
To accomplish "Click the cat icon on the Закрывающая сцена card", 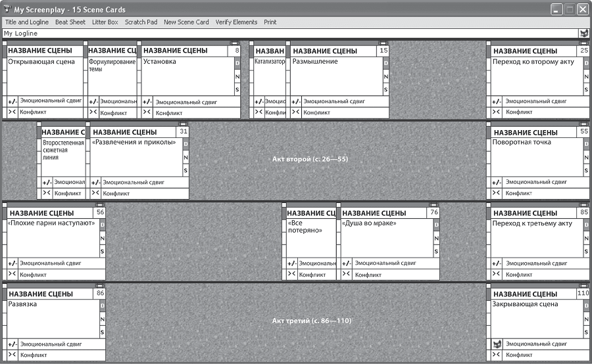I will pyautogui.click(x=497, y=344).
